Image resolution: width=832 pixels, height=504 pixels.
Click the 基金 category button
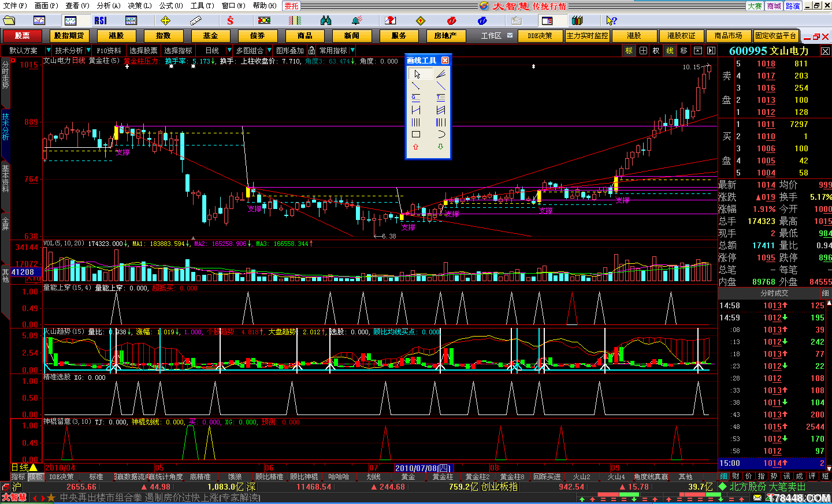coord(210,36)
